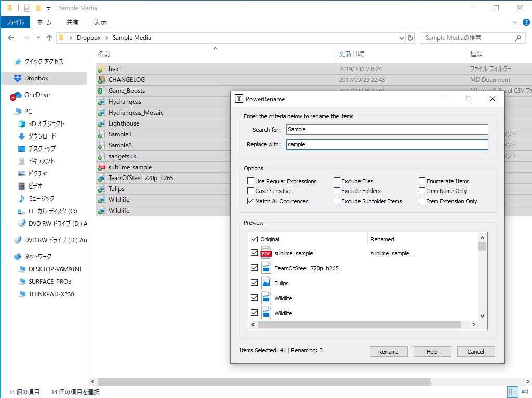This screenshot has height=398, width=532.
Task: Open the Documents icon in the sidebar
Action: click(x=22, y=161)
